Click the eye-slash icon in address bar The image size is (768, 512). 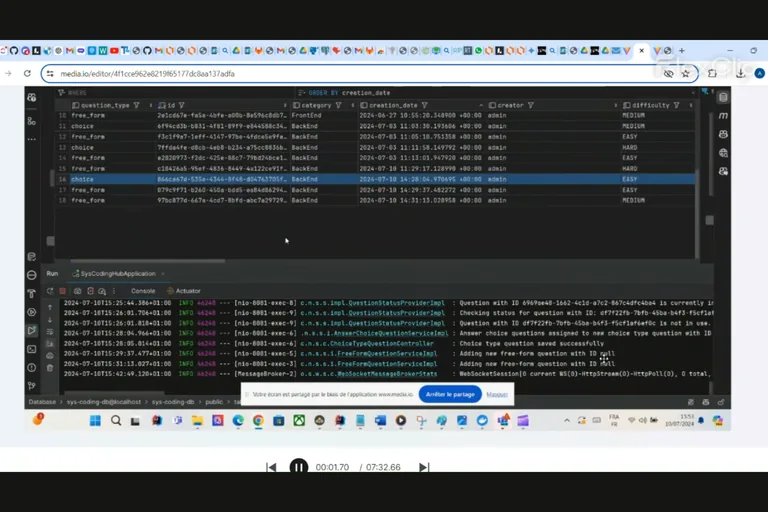pos(668,73)
